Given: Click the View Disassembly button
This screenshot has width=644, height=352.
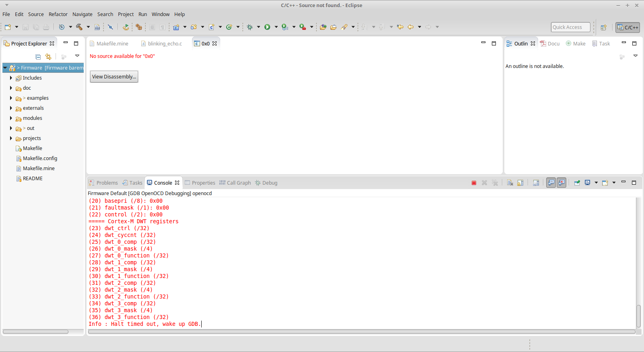Looking at the screenshot, I should (114, 76).
